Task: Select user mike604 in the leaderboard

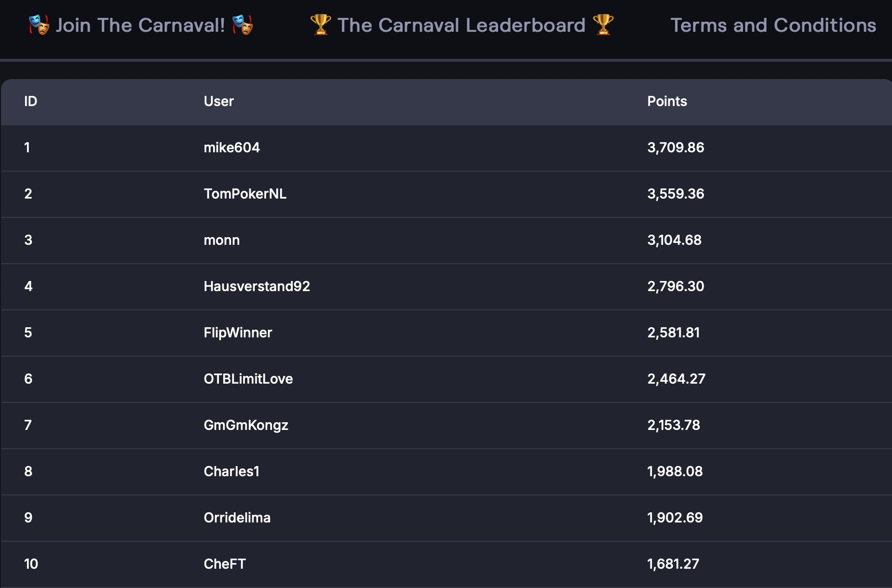Action: (x=231, y=147)
